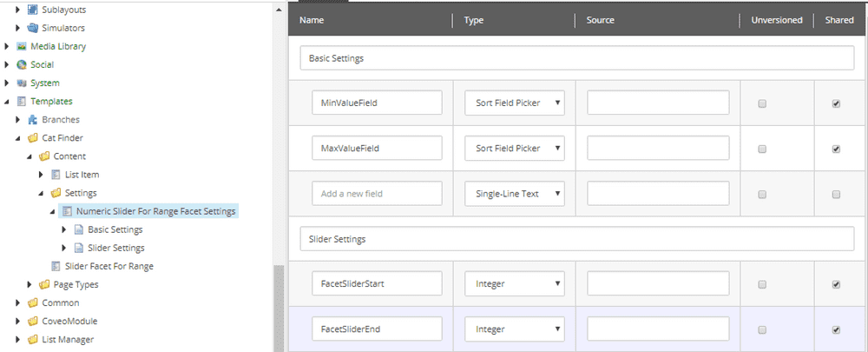Viewport: 868px width, 352px height.
Task: Click the Common folder tree item
Action: pos(60,302)
